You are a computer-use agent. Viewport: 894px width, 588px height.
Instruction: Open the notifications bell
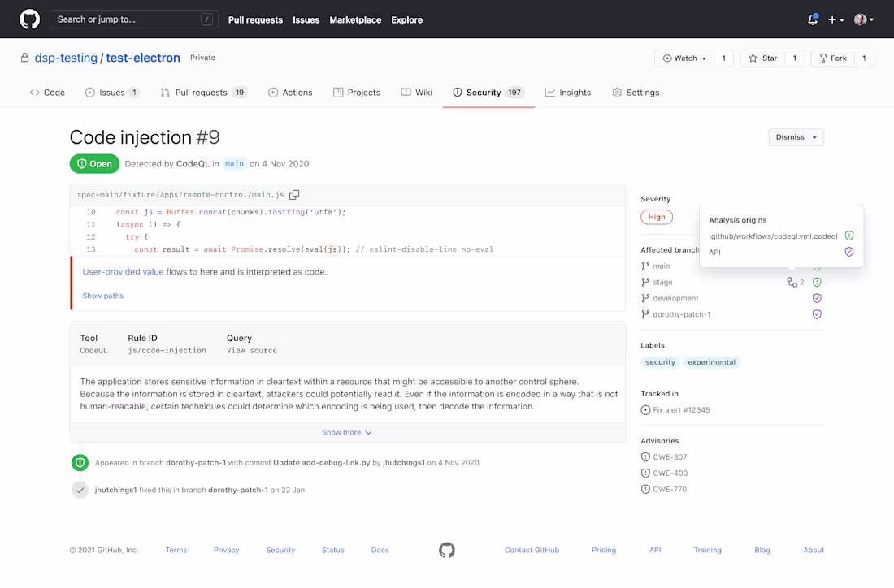(813, 19)
